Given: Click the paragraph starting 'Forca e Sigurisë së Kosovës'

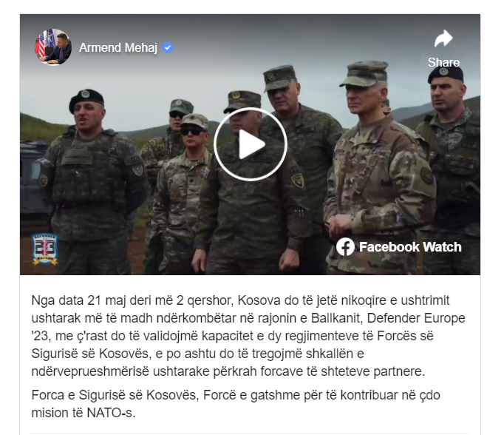Looking at the screenshot, I should (236, 404).
